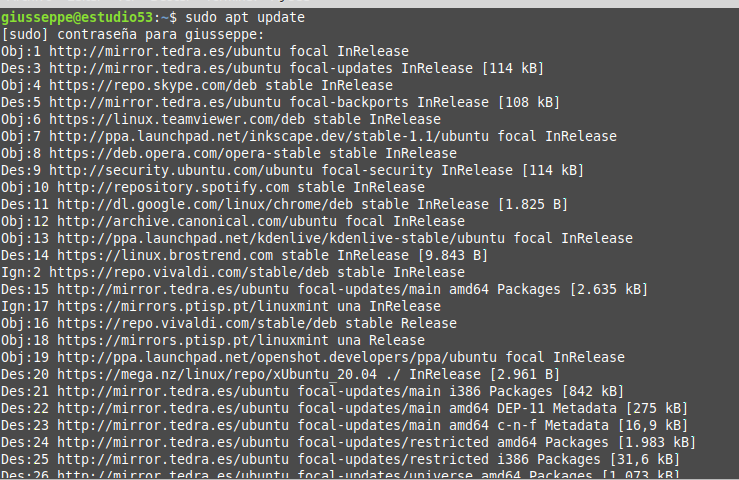Click the Des:22 DEP-11 Metadata line
The width and height of the screenshot is (739, 480).
click(345, 408)
